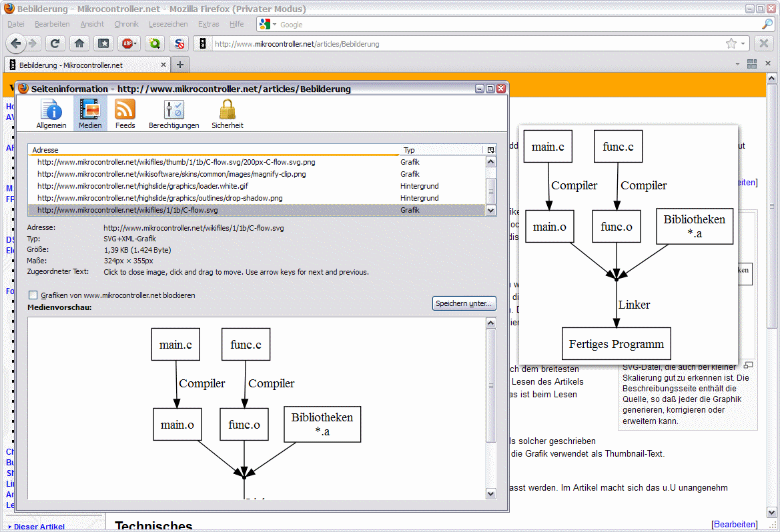
Task: Click the preview pane scroll up arrow
Action: pos(490,323)
